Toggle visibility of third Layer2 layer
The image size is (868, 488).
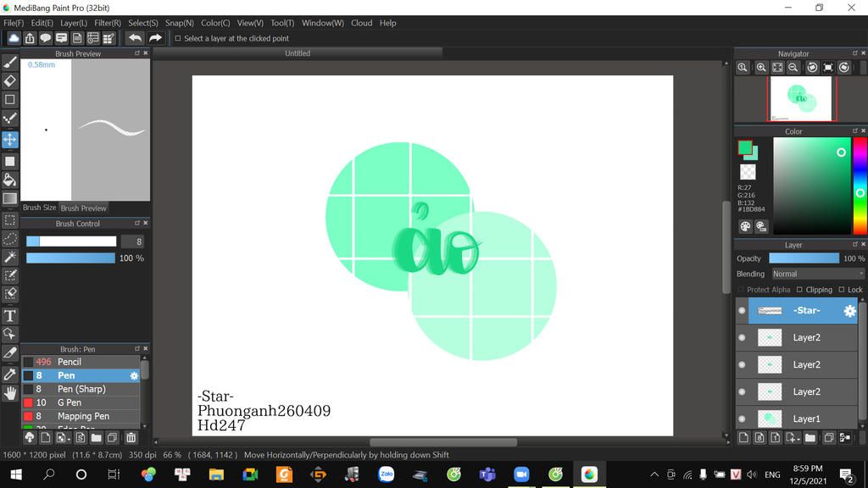click(742, 391)
